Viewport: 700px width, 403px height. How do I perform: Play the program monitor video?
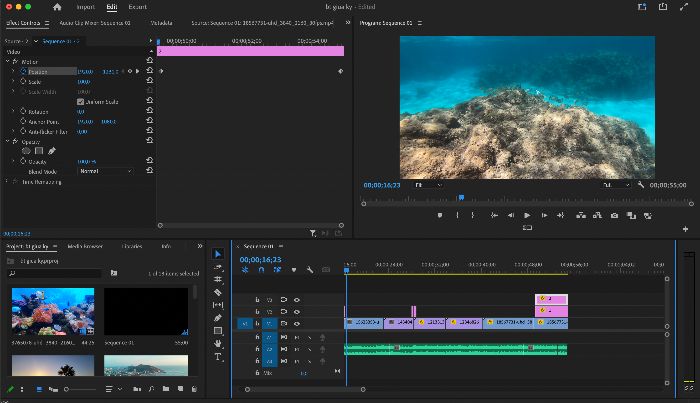coord(527,216)
